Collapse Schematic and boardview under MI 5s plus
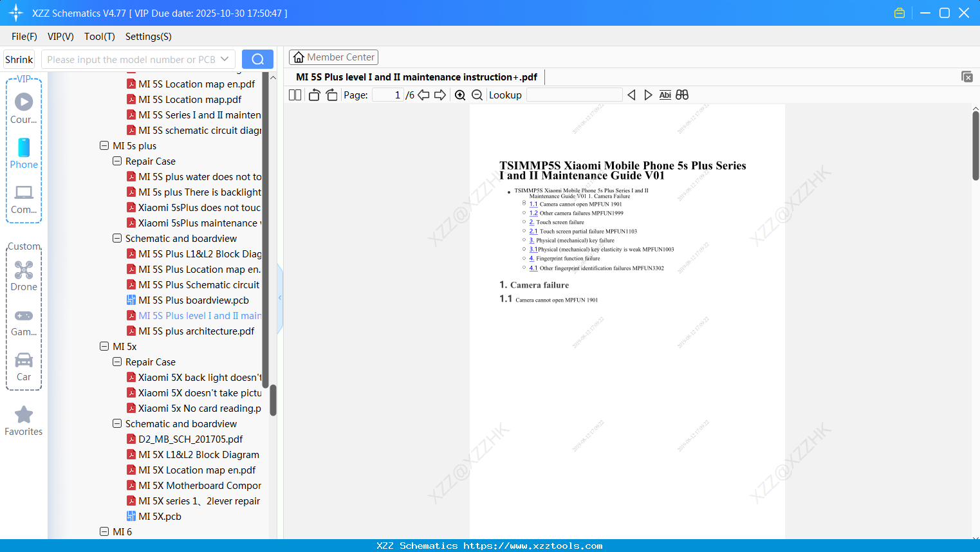 point(117,238)
